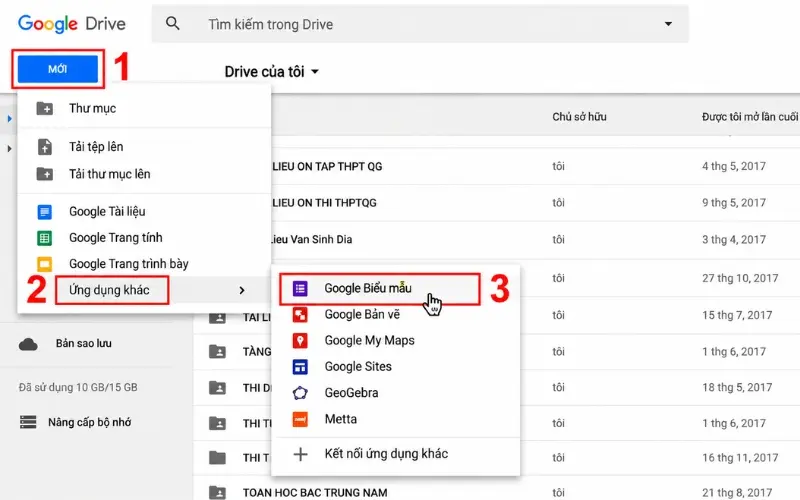This screenshot has width=800, height=500.
Task: Click the cloud icon next to Bản sao lưu
Action: [x=28, y=344]
